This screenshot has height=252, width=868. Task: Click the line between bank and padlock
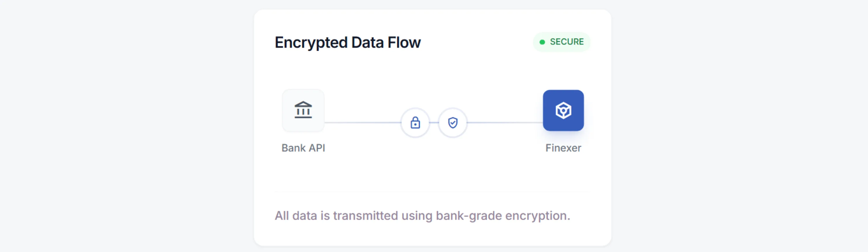362,123
